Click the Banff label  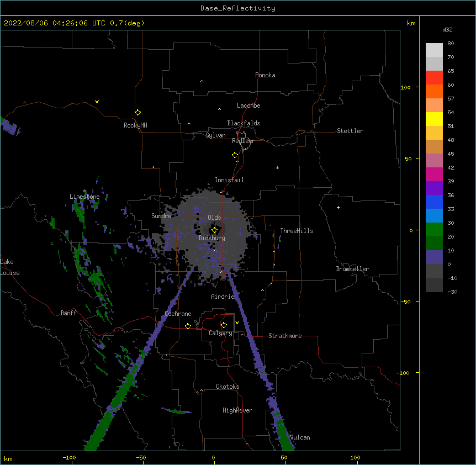(68, 313)
